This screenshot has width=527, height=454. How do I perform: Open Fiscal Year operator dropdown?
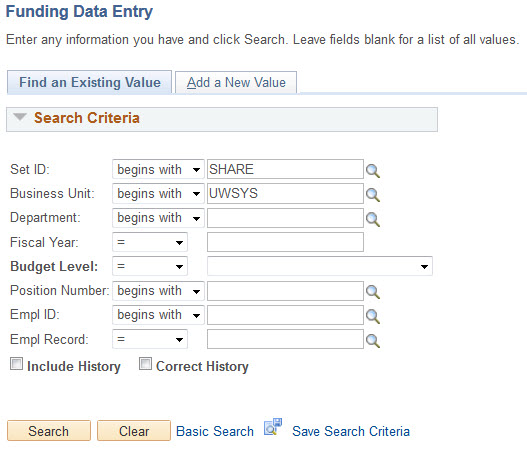click(x=150, y=242)
